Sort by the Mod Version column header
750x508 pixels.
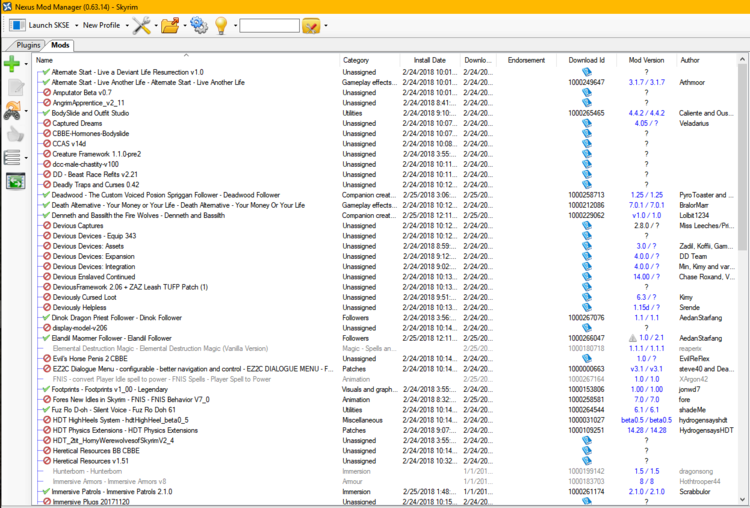tap(646, 60)
